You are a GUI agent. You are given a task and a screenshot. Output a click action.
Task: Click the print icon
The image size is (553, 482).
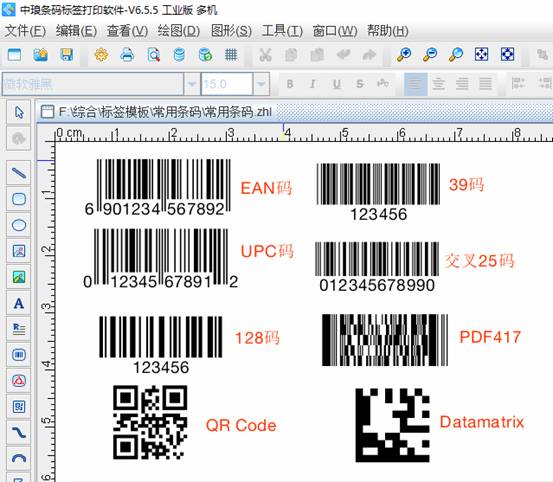pos(127,55)
